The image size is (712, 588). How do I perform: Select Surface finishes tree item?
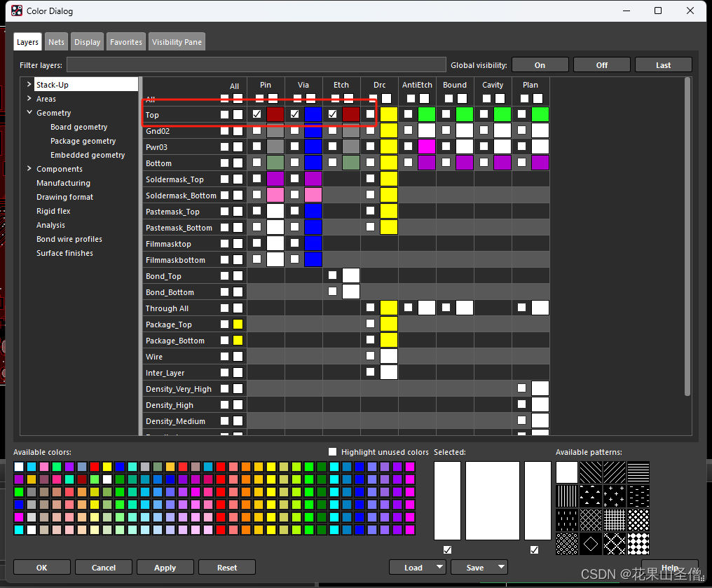tap(64, 254)
